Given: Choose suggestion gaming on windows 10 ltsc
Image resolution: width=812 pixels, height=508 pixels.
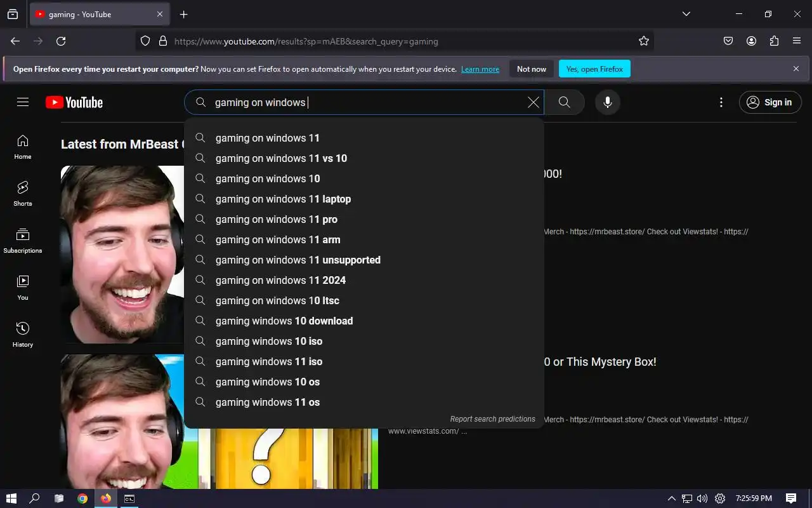Looking at the screenshot, I should 364,300.
